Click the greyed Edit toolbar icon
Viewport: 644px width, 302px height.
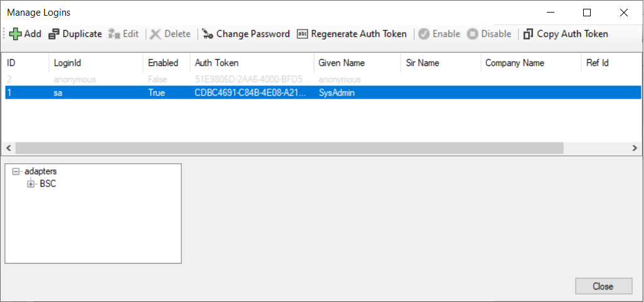(x=114, y=34)
